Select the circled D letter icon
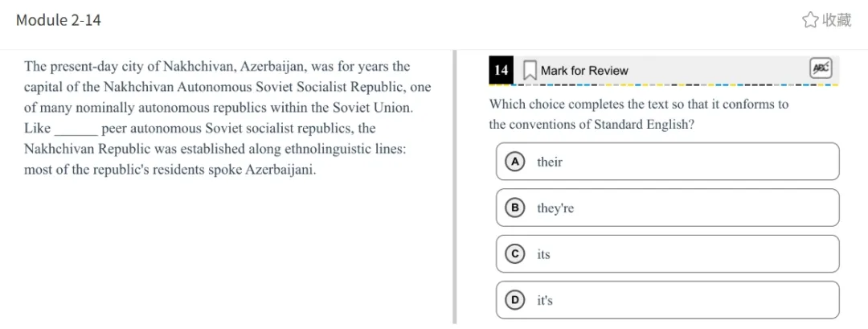The width and height of the screenshot is (868, 329). click(514, 300)
